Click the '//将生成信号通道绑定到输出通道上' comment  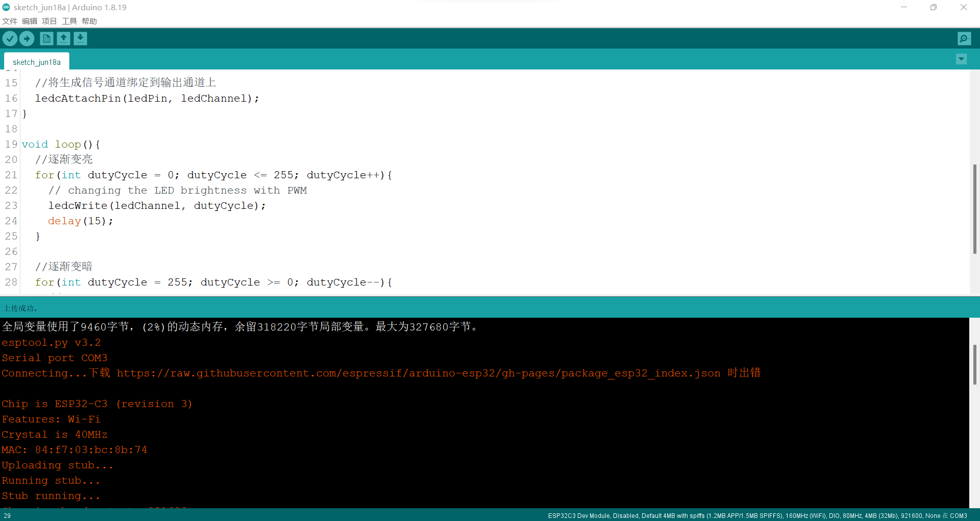pyautogui.click(x=126, y=83)
